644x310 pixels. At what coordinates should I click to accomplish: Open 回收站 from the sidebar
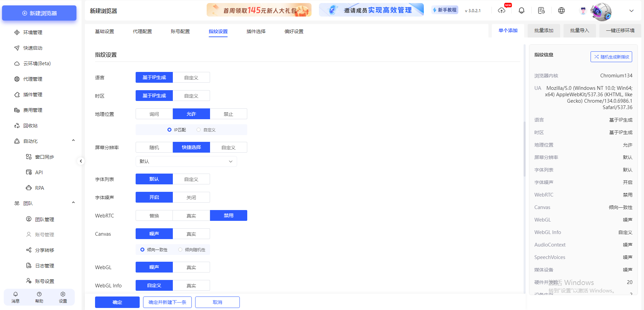tap(31, 125)
